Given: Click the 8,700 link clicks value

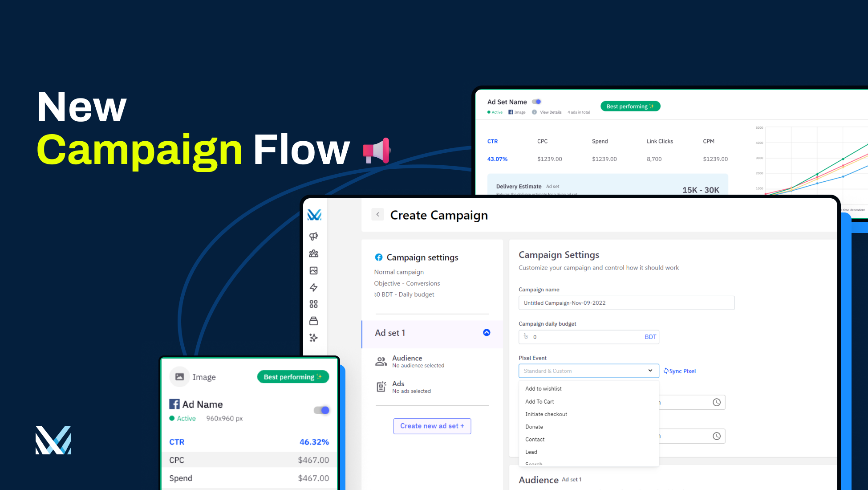Looking at the screenshot, I should coord(654,159).
